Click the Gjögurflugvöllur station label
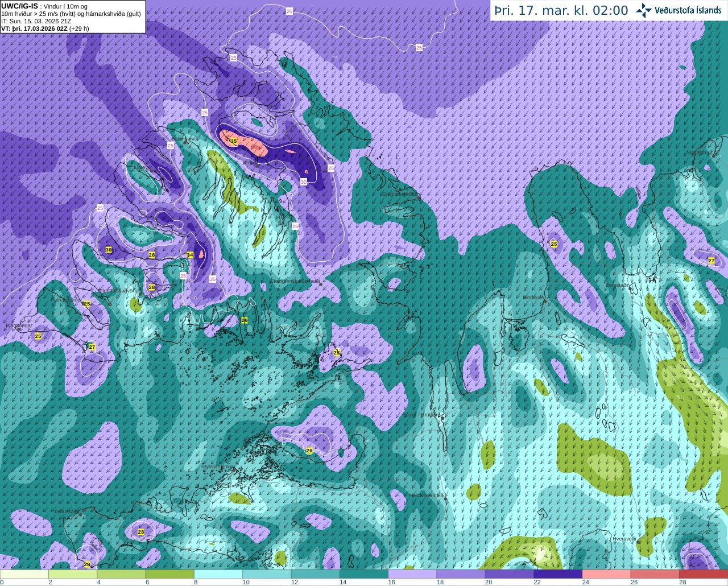 pos(399,194)
